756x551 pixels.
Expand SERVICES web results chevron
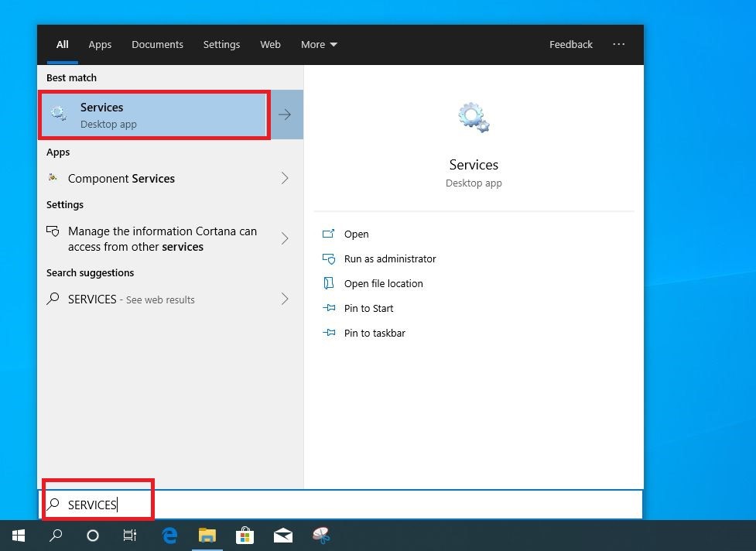285,299
